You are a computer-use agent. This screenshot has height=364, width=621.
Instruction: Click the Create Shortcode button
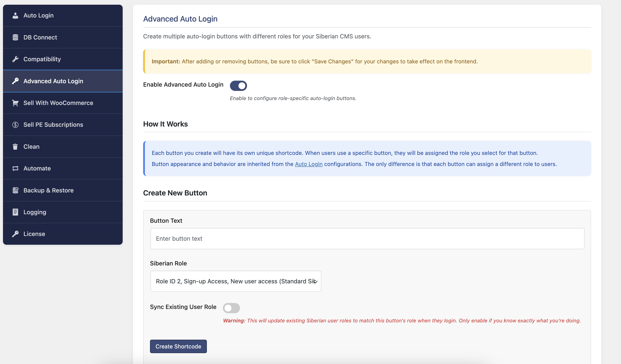pos(178,346)
